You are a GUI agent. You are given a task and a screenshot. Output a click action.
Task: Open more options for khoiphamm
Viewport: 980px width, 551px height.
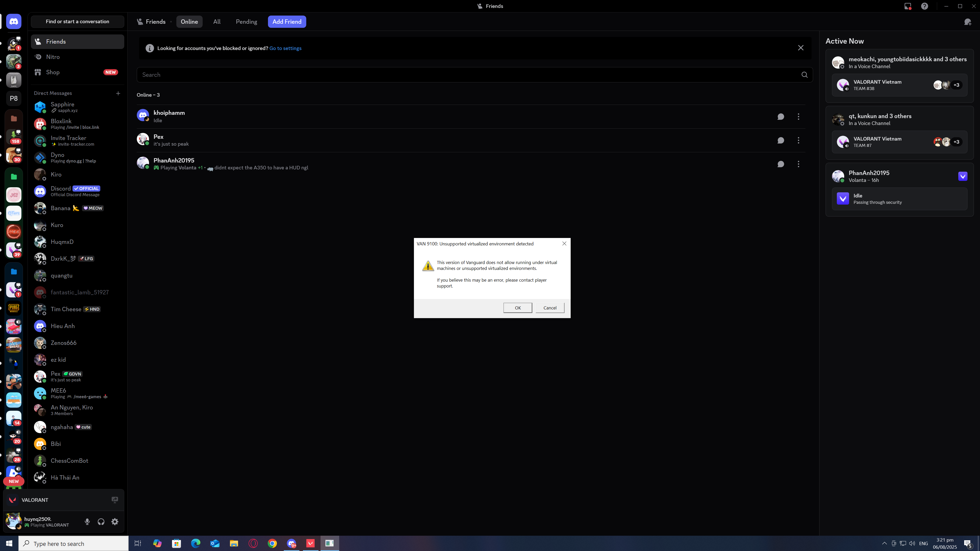799,117
